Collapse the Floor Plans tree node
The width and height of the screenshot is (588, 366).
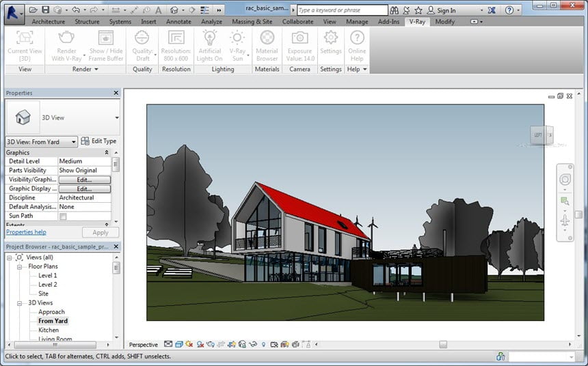pos(19,267)
